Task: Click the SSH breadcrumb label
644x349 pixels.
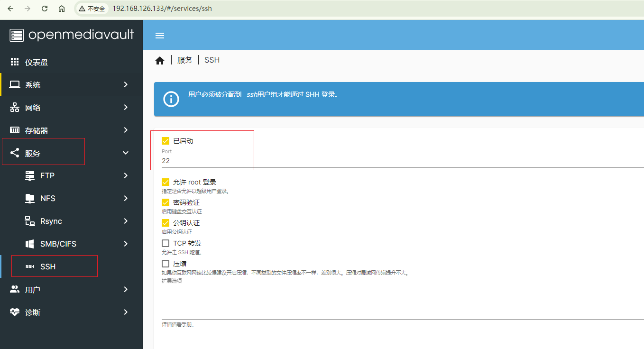Action: (212, 60)
